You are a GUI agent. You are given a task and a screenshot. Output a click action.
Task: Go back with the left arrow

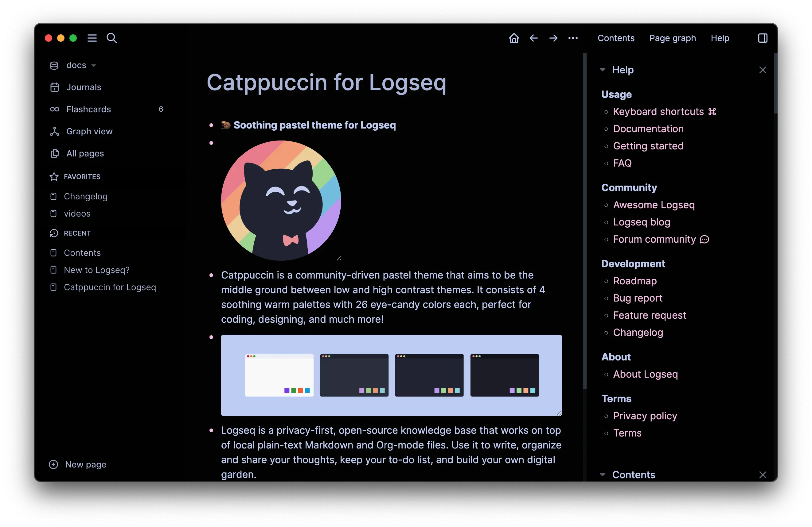pos(533,38)
